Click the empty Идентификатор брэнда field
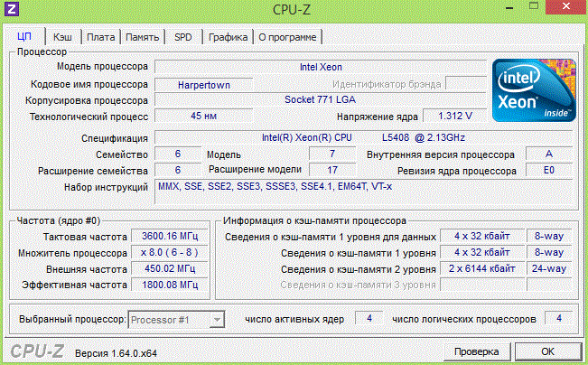 [466, 84]
